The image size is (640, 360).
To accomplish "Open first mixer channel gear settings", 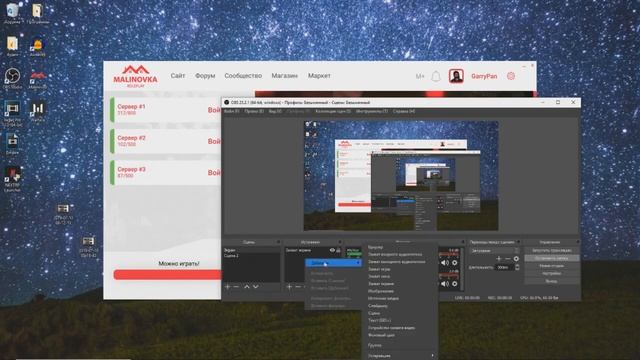I will (454, 263).
